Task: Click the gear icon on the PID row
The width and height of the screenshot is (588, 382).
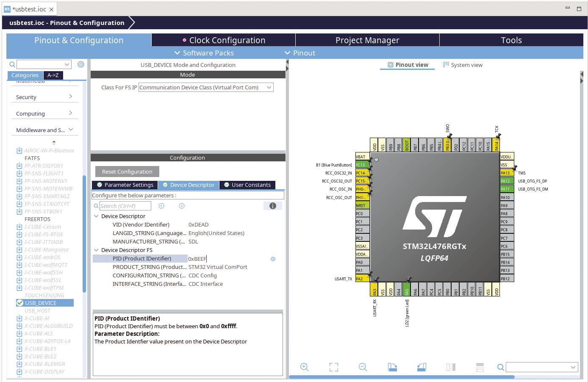Action: coord(273,259)
